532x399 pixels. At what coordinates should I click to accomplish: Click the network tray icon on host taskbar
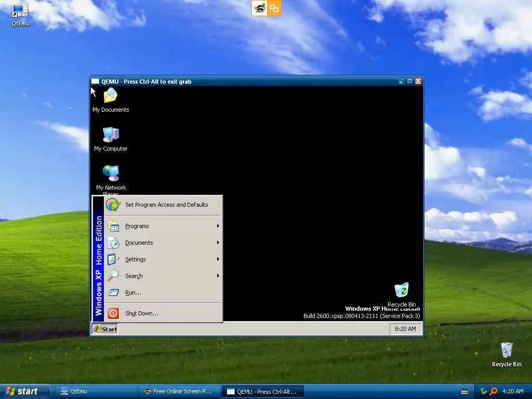484,391
